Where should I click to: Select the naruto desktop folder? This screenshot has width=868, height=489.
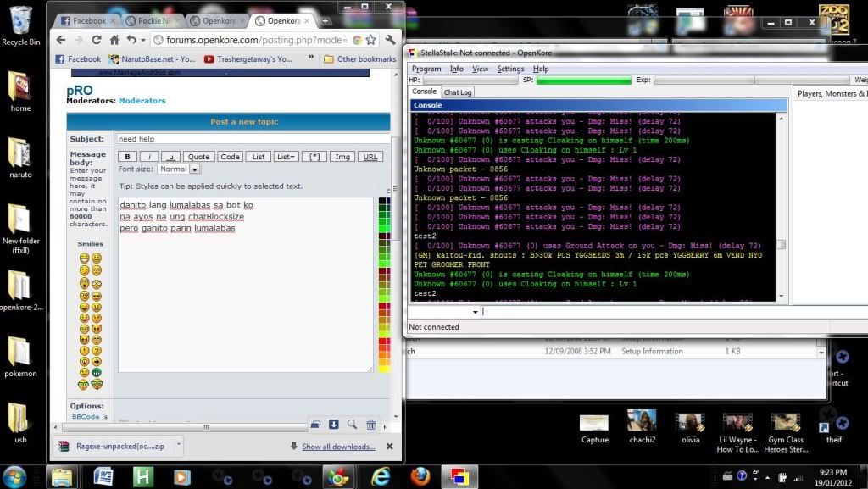click(20, 158)
